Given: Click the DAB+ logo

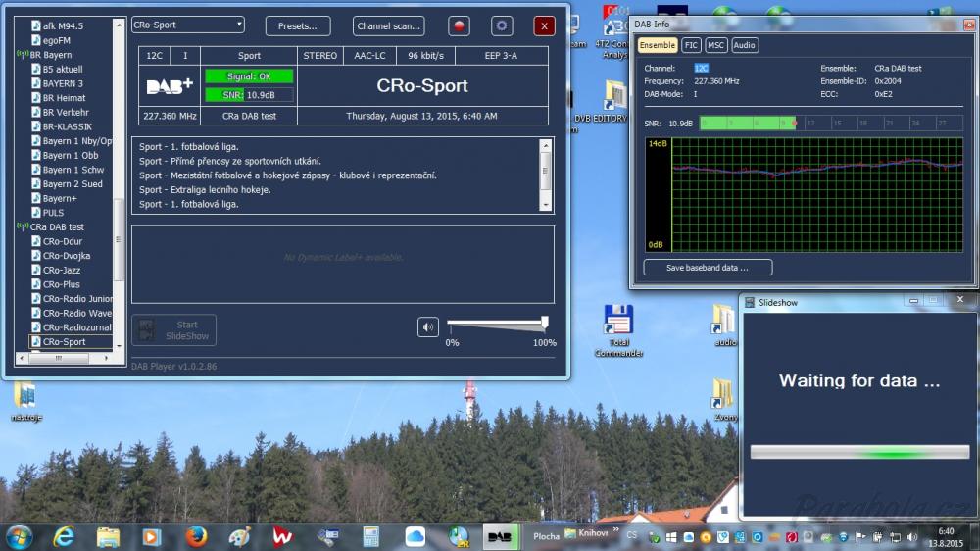Looking at the screenshot, I should click(170, 85).
